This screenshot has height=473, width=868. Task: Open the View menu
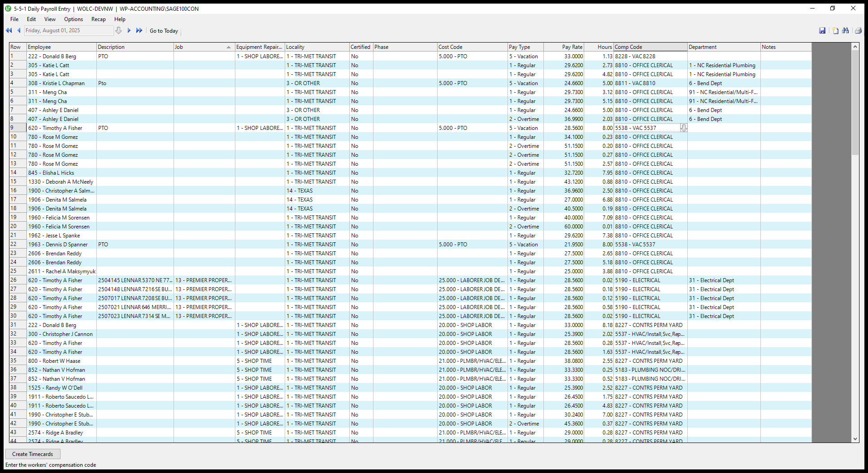tap(50, 19)
